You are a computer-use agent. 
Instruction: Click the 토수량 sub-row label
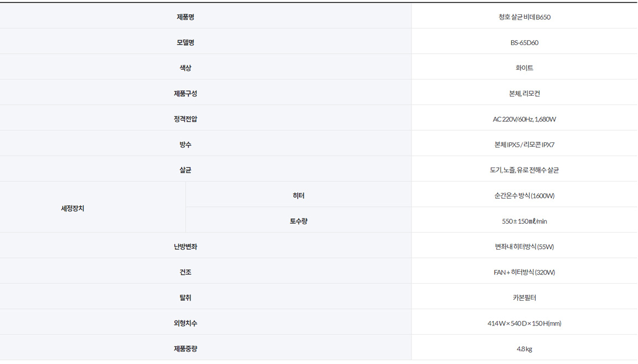(x=299, y=221)
